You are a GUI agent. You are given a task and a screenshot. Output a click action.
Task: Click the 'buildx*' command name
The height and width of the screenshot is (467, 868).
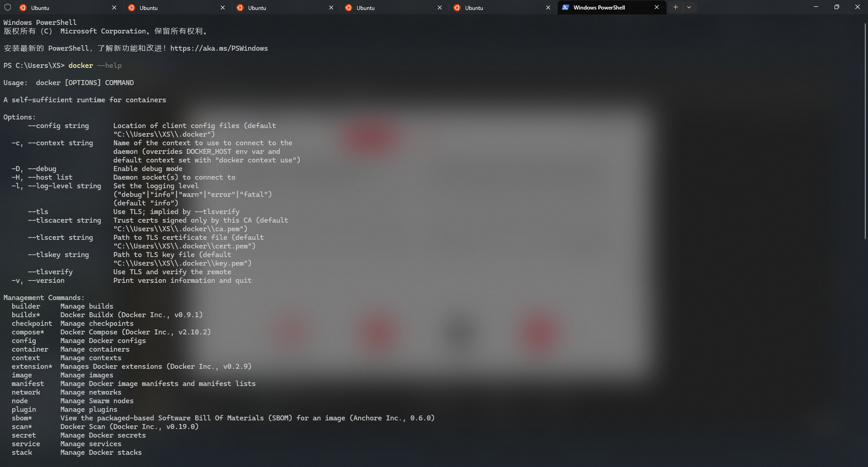26,315
